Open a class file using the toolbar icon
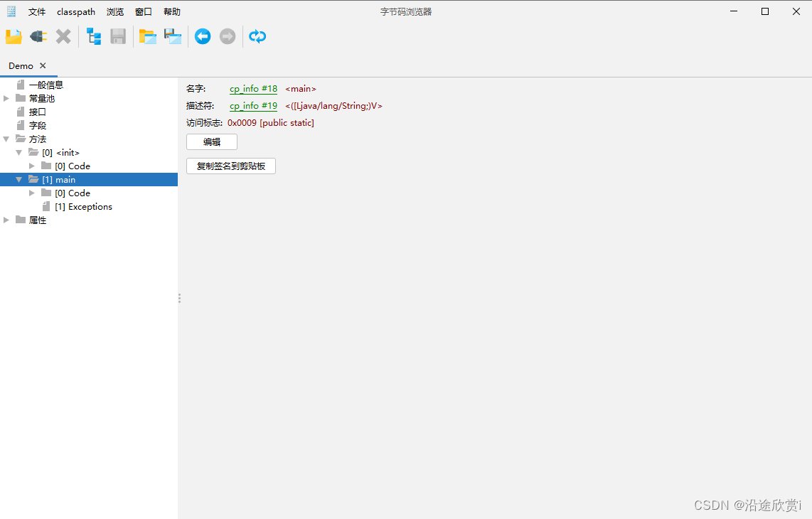This screenshot has width=812, height=519. click(x=13, y=36)
